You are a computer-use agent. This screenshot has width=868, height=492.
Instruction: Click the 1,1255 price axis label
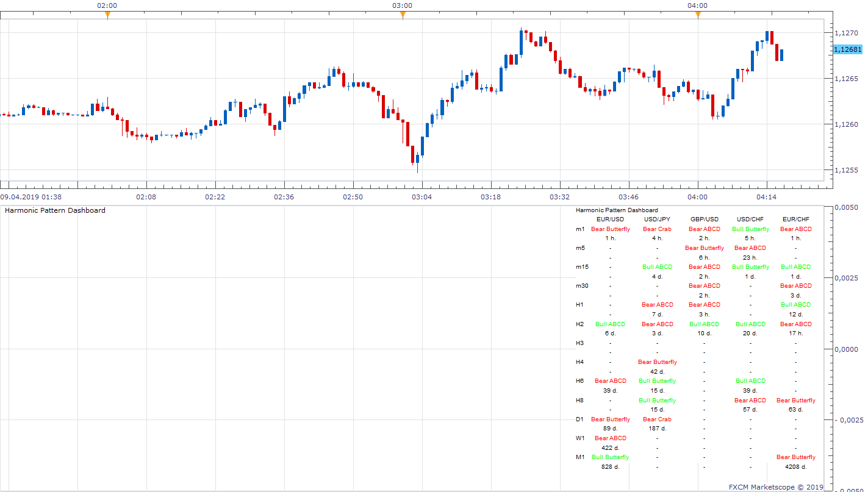(x=848, y=169)
